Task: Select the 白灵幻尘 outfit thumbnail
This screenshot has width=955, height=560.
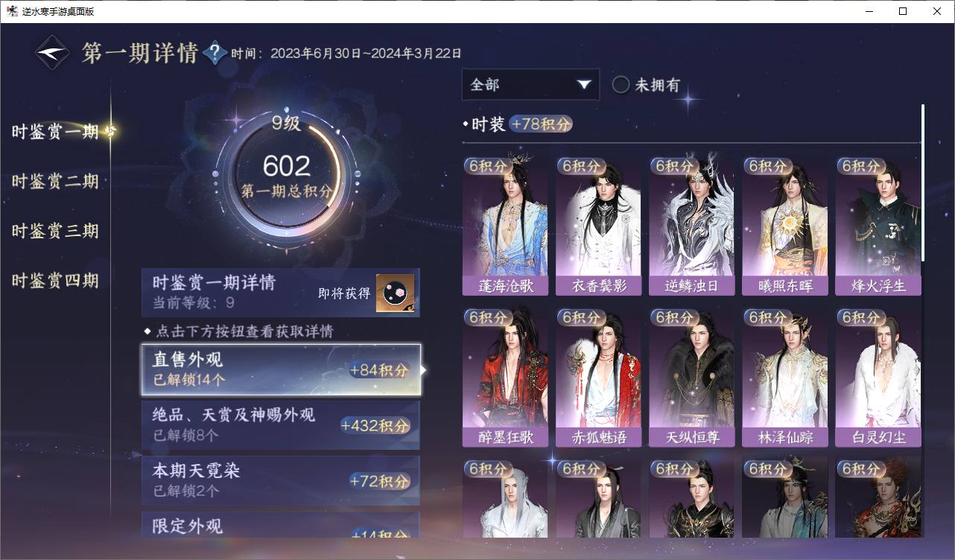Action: (878, 378)
